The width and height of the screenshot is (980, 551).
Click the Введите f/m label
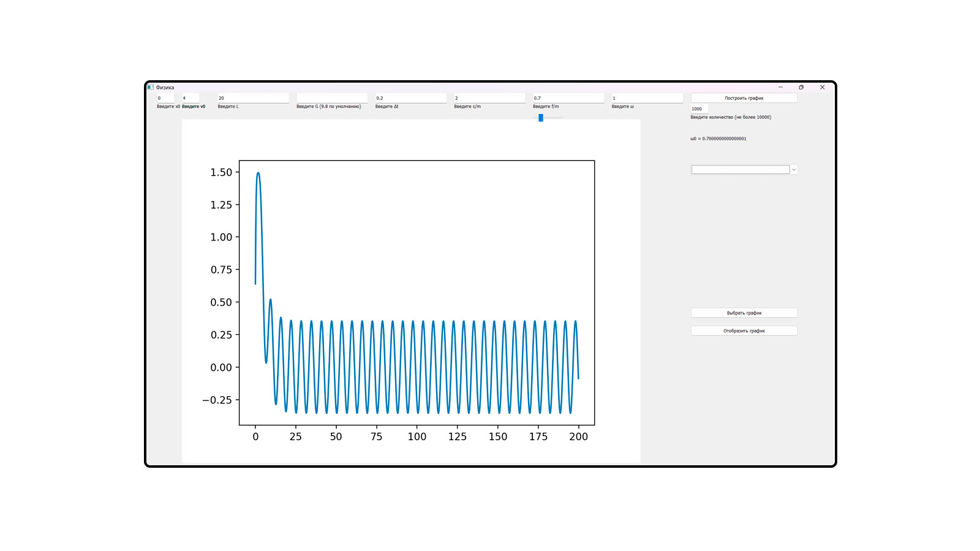pos(546,107)
